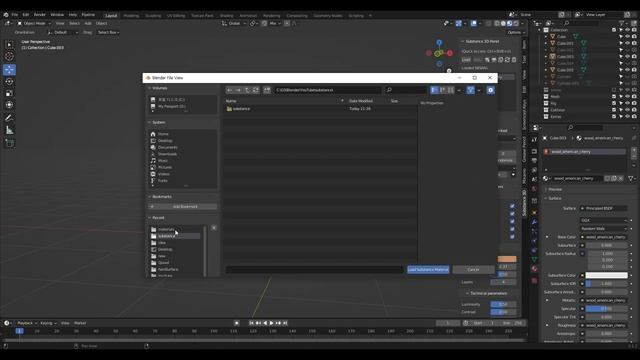Switch to the Layout workspace tab
Screen dimensions: 640x360
tap(111, 16)
